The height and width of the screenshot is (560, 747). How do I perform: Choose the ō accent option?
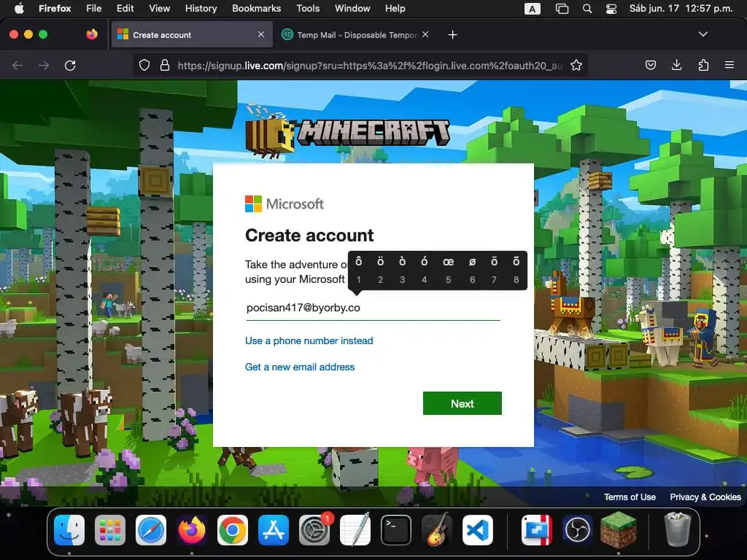point(494,270)
